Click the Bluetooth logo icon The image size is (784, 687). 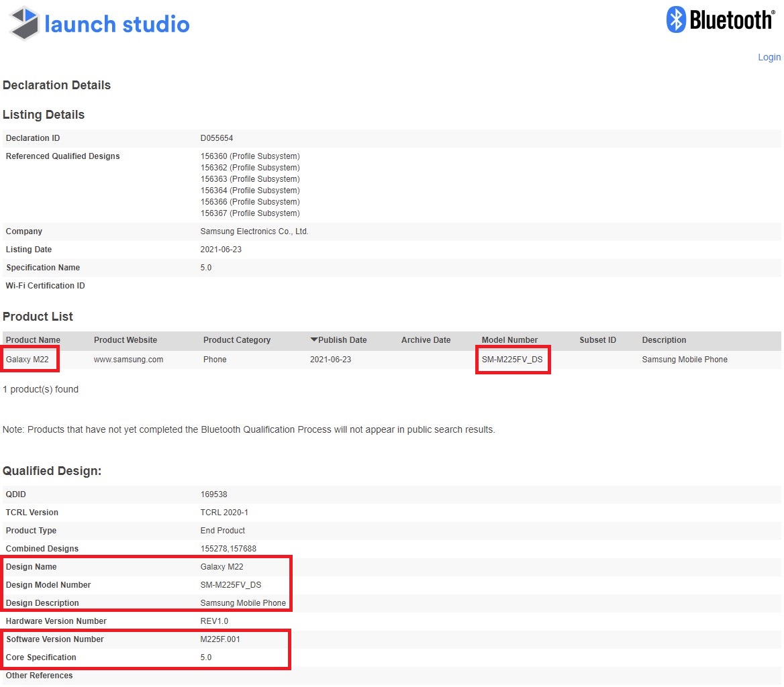point(675,20)
